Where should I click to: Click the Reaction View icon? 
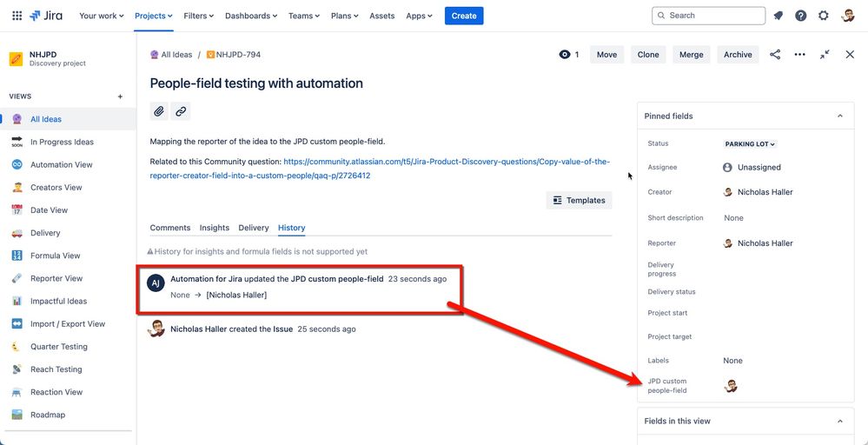17,392
